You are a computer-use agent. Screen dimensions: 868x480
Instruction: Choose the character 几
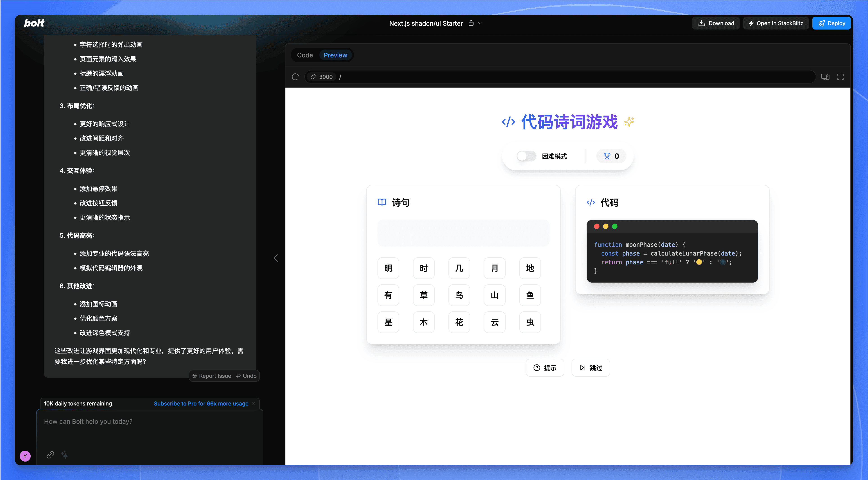click(x=459, y=268)
